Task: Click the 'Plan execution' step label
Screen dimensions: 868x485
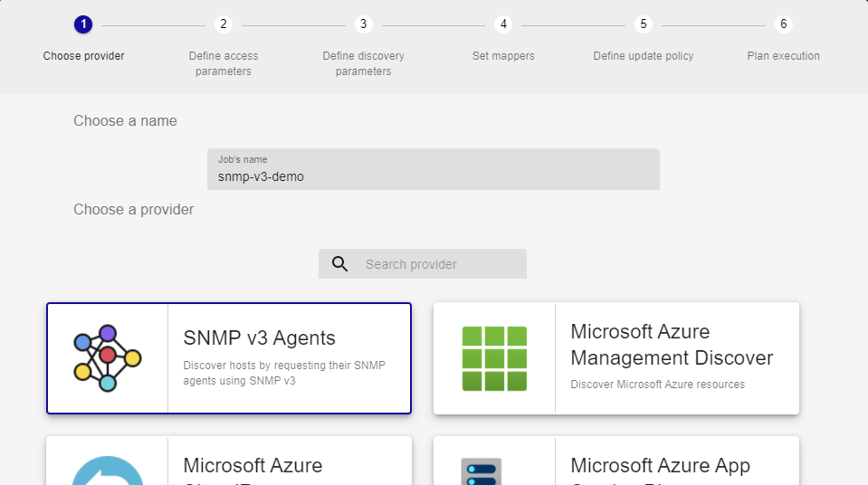Action: tap(783, 56)
